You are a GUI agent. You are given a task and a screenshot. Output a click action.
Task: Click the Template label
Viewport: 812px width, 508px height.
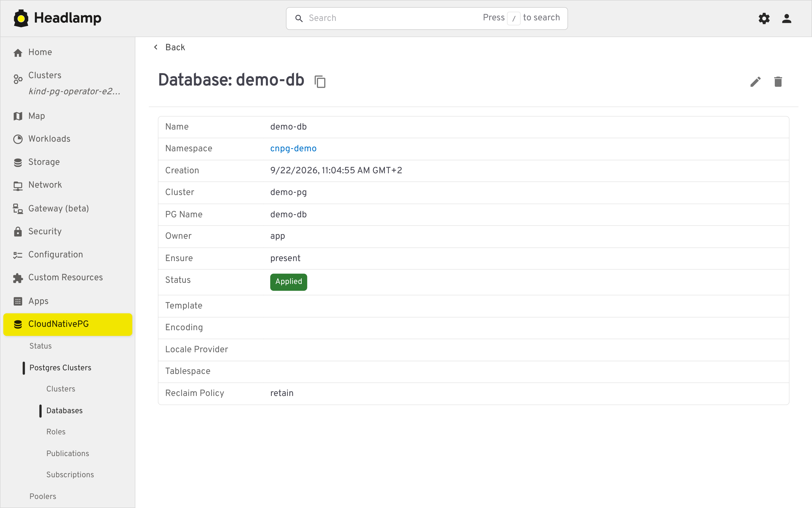click(x=184, y=306)
